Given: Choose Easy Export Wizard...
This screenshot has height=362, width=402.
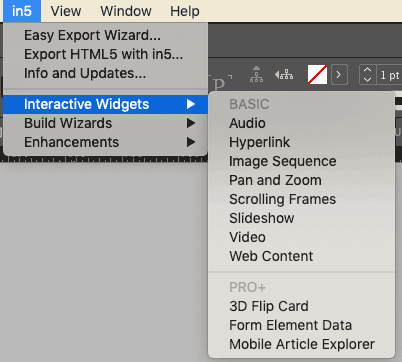Looking at the screenshot, I should [105, 35].
